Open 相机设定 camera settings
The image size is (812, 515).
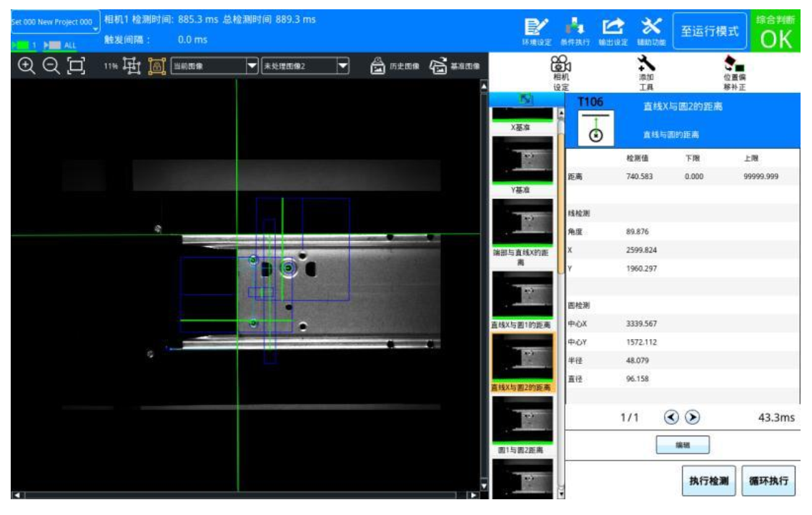click(x=560, y=73)
